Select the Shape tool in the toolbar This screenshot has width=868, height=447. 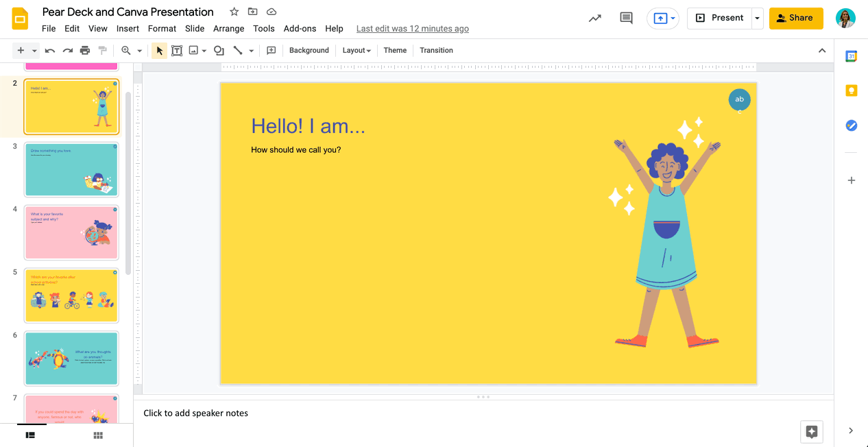(x=217, y=50)
